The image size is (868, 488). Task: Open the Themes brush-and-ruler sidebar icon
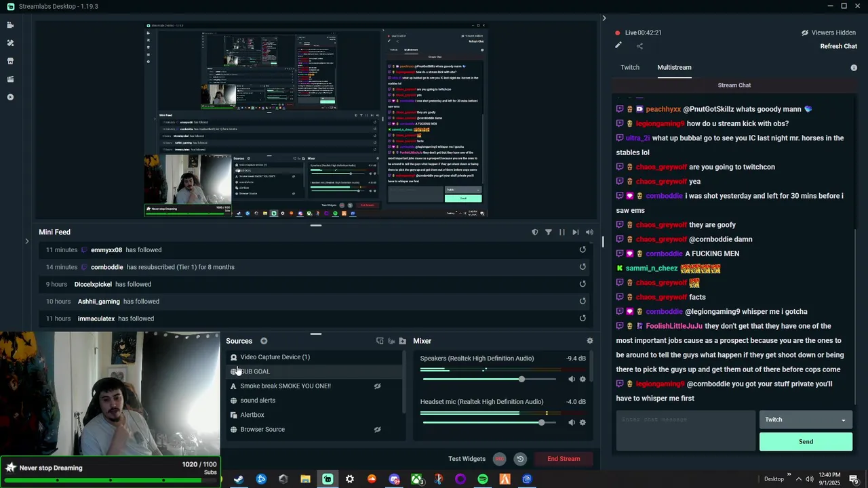(x=10, y=43)
